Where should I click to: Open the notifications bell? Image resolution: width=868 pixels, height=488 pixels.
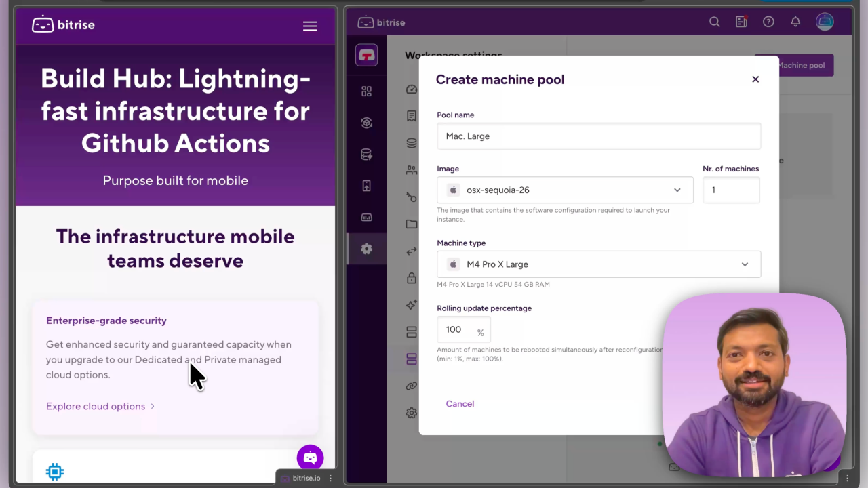tap(795, 22)
